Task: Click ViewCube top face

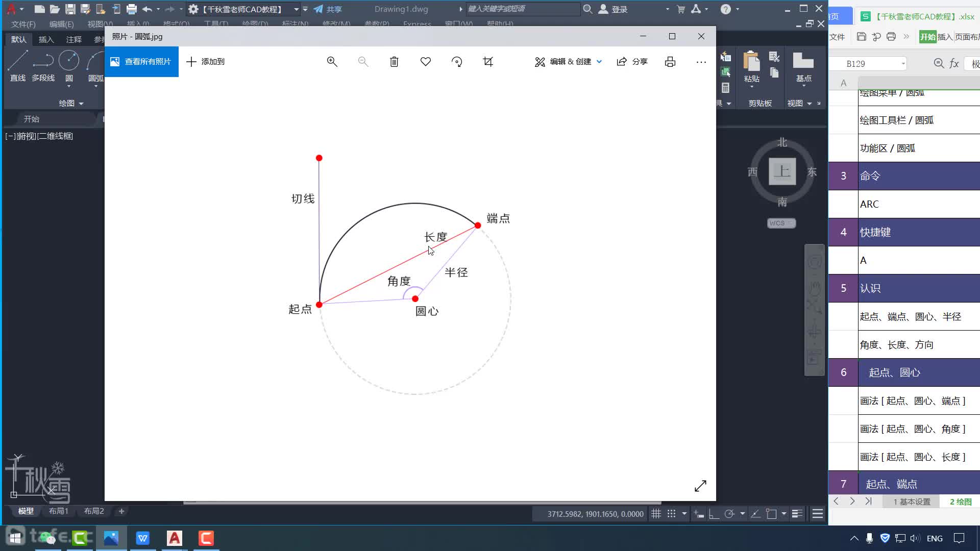Action: (x=782, y=171)
